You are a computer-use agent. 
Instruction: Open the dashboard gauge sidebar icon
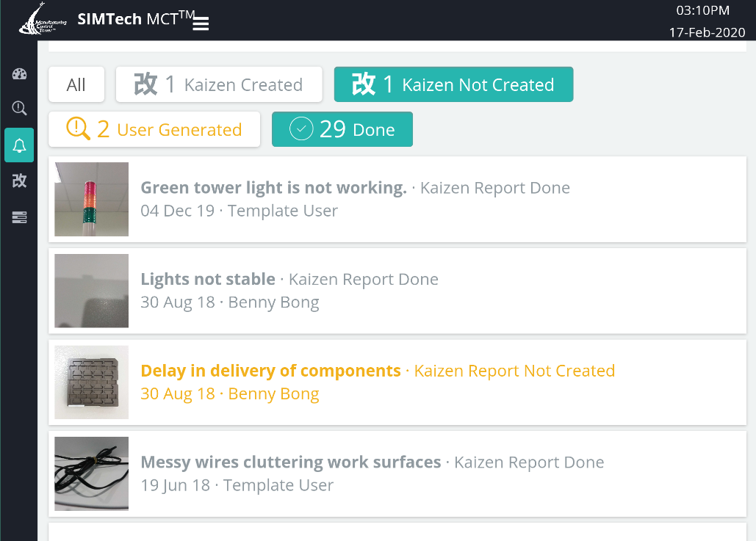pos(19,73)
